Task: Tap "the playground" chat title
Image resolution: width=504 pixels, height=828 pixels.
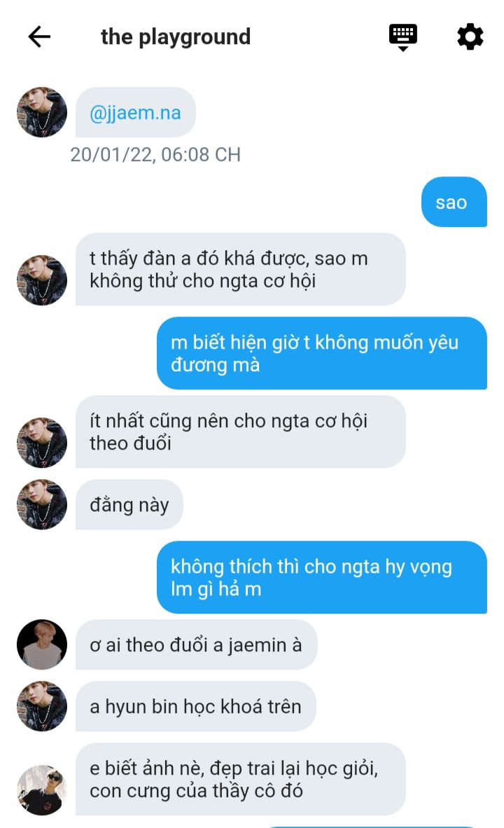Action: pyautogui.click(x=176, y=37)
